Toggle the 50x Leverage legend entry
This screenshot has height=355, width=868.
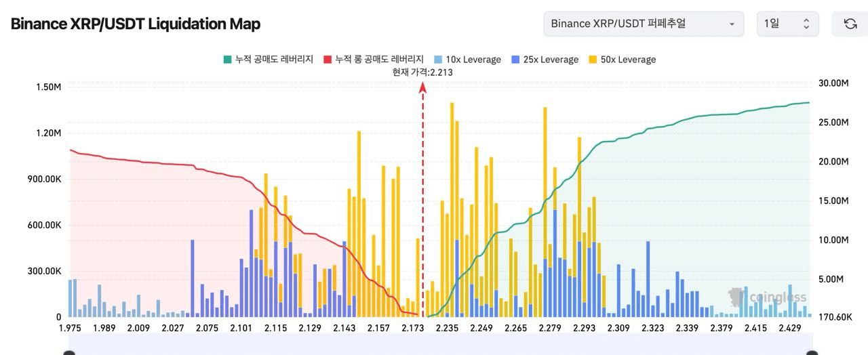[622, 60]
